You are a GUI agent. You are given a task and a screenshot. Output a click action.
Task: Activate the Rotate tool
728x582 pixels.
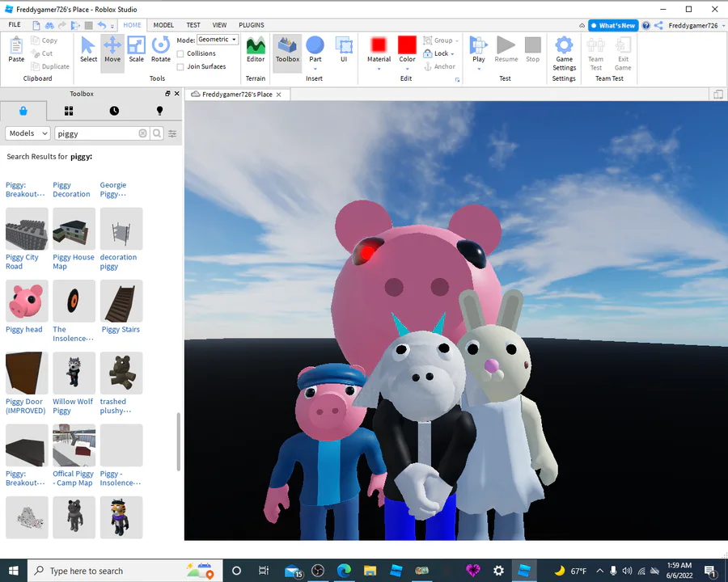[161, 49]
